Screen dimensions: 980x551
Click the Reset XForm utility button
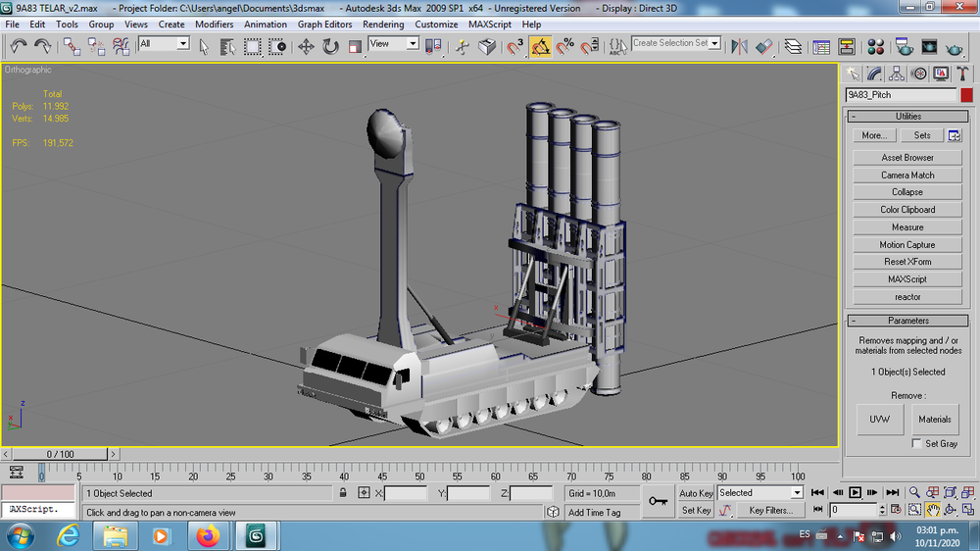(x=906, y=262)
